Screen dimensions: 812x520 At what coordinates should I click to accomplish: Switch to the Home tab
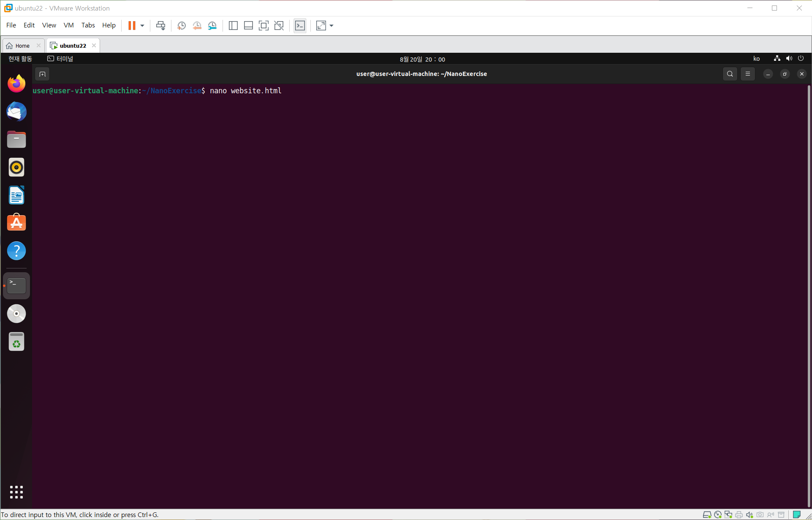(22, 46)
